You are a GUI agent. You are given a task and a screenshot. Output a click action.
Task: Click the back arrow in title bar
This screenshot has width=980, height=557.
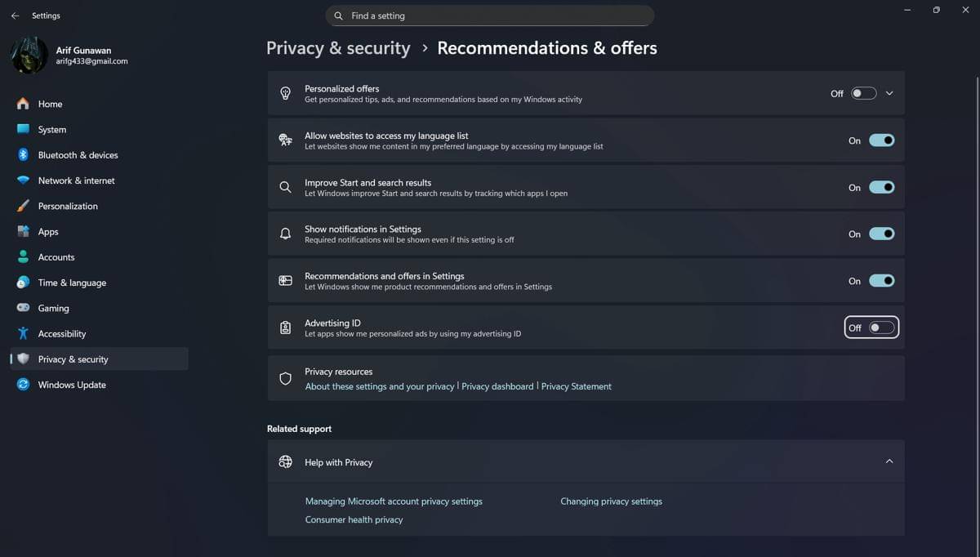[15, 16]
